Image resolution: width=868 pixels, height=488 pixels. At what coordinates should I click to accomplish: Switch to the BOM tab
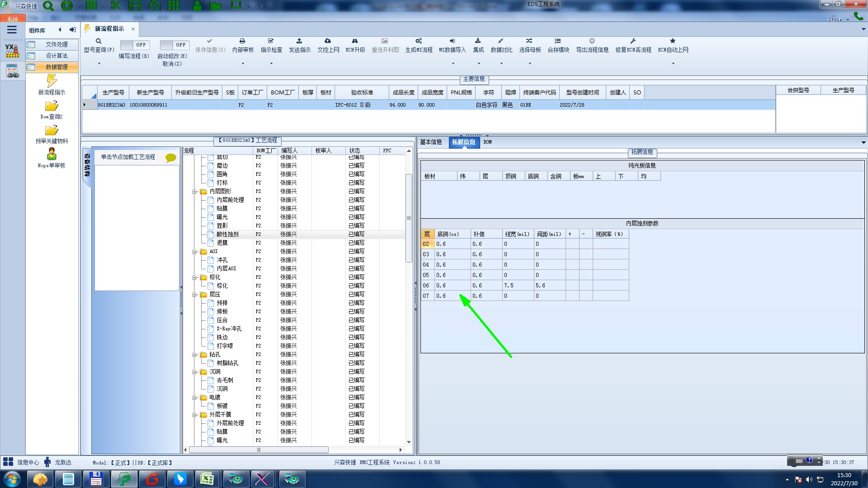487,142
